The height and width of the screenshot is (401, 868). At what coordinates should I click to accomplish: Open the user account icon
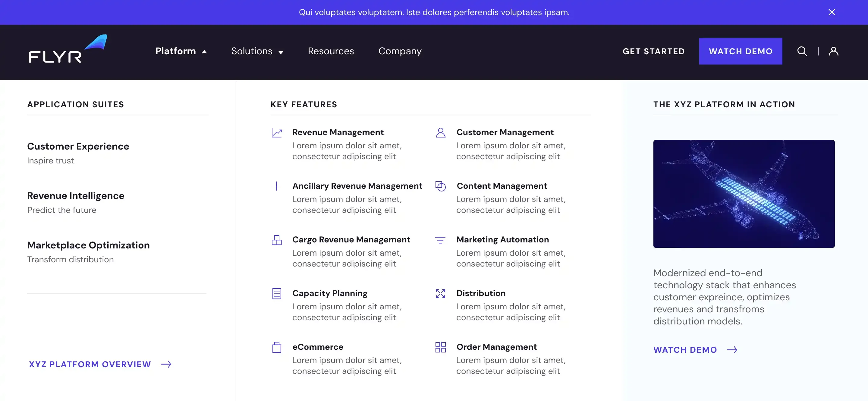[833, 51]
